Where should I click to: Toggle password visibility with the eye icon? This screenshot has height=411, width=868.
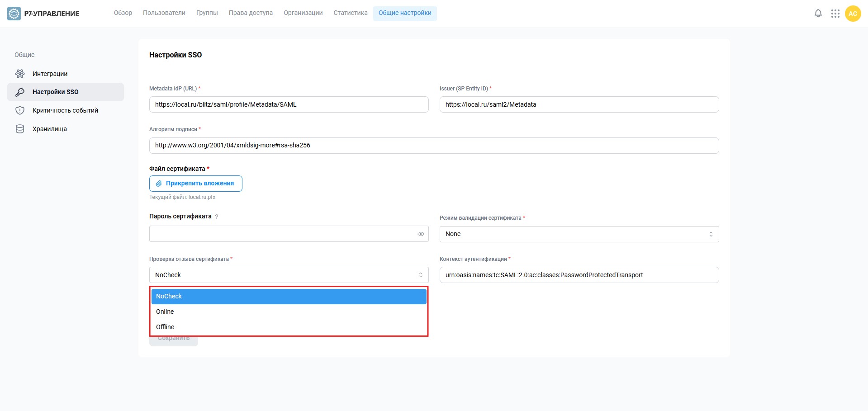421,234
